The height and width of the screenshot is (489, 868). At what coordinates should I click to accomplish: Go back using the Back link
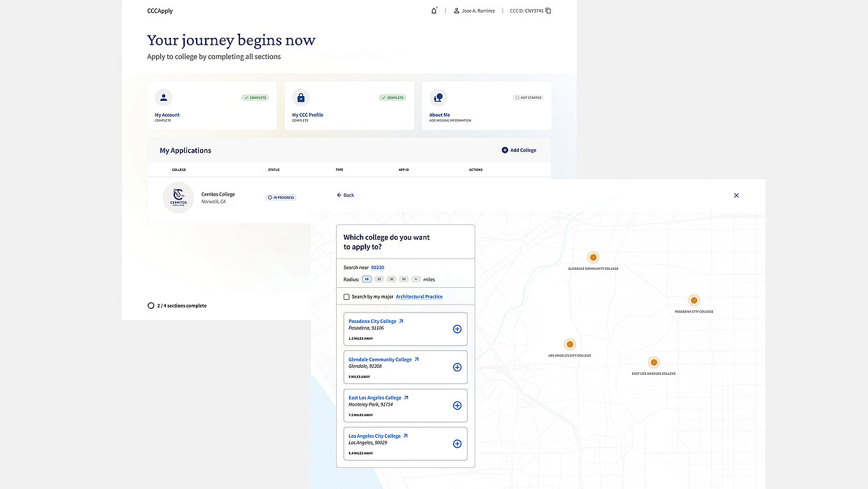point(345,195)
